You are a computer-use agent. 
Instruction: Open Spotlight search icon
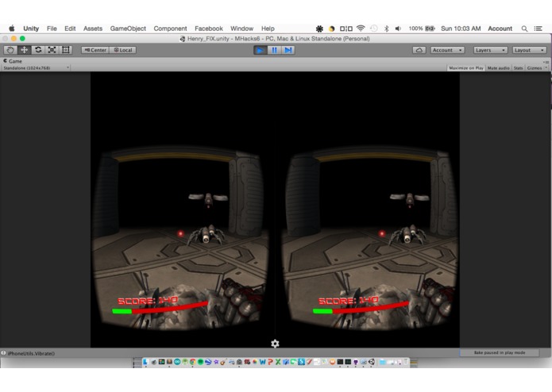click(x=524, y=29)
